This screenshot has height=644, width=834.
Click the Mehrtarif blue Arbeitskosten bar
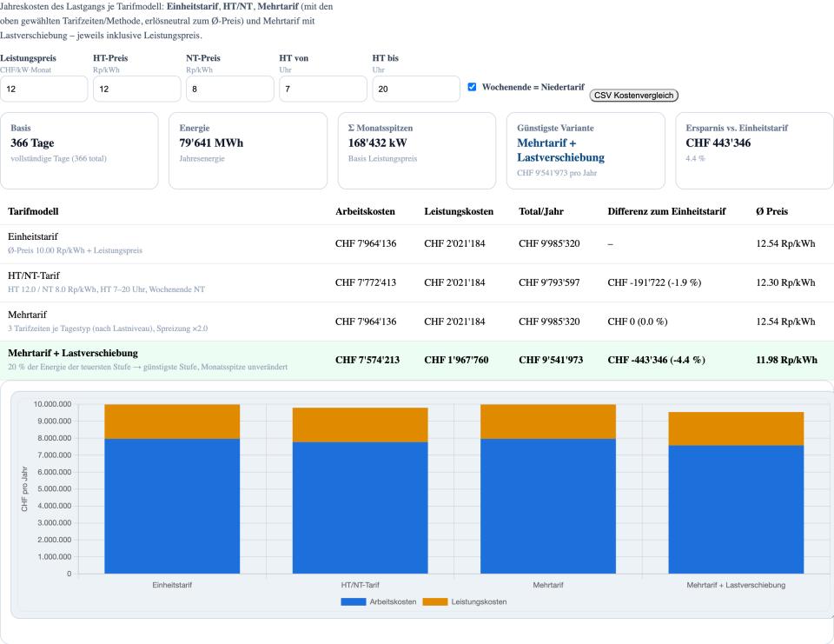tap(548, 506)
